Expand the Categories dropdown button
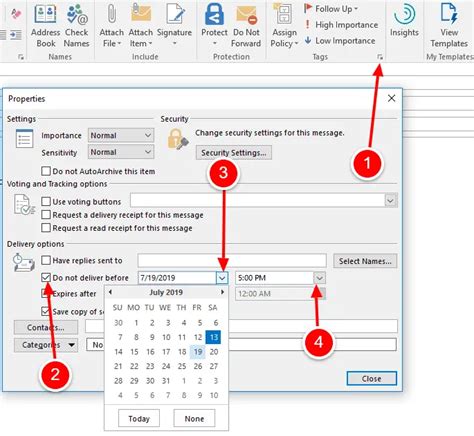The image size is (474, 436). click(46, 345)
